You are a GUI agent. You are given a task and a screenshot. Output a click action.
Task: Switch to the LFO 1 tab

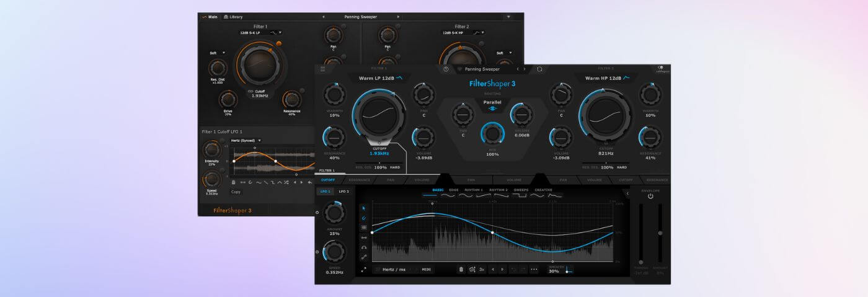[325, 192]
